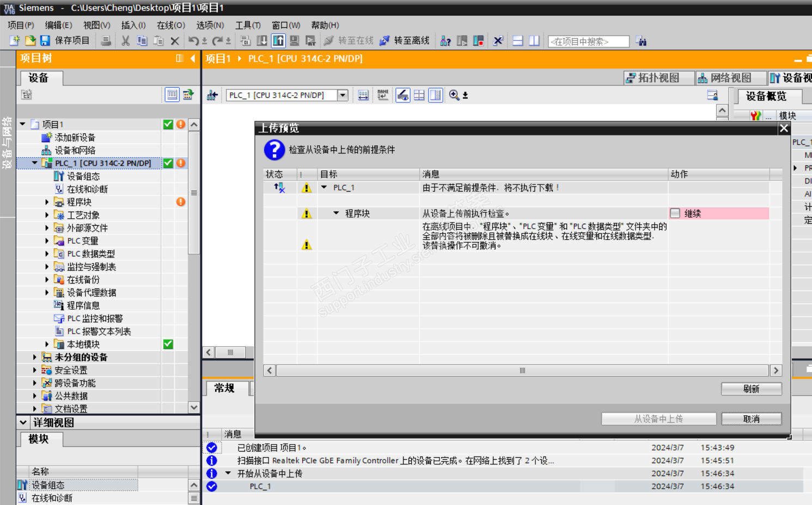Viewport: 812px width, 505px height.
Task: Click the 从设备中上传 button
Action: [x=658, y=419]
